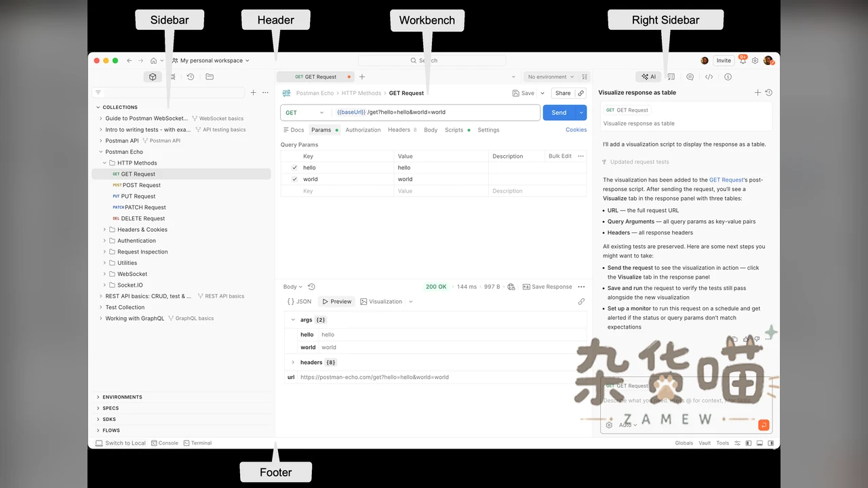Open Console in the footer
Image resolution: width=868 pixels, height=488 pixels.
pos(165,443)
